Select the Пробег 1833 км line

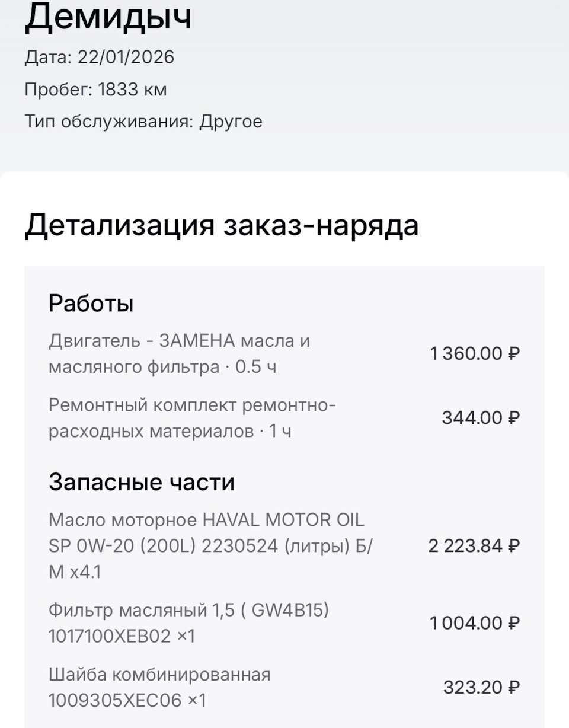[95, 90]
